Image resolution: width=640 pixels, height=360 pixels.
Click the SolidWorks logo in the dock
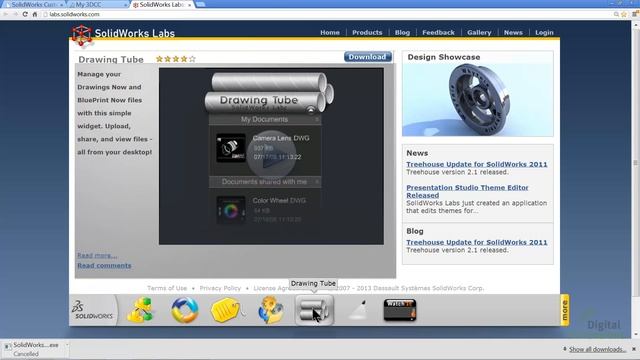coord(93,311)
